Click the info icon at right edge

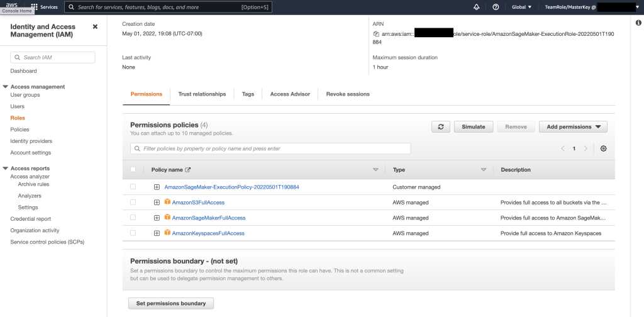point(638,23)
